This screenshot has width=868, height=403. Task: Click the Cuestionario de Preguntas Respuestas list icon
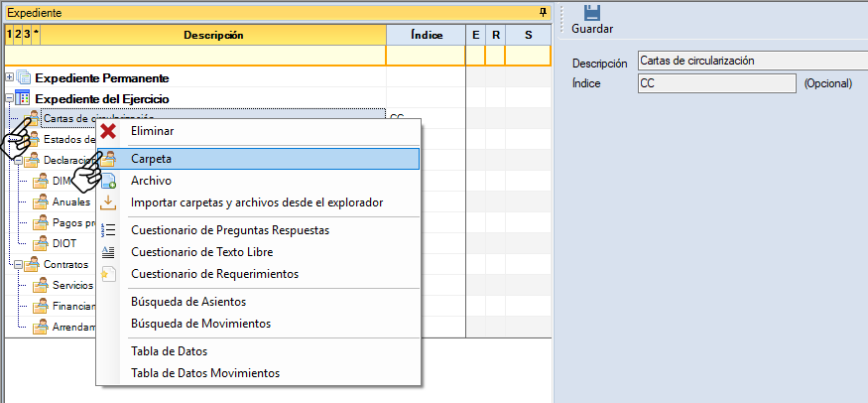coord(109,230)
